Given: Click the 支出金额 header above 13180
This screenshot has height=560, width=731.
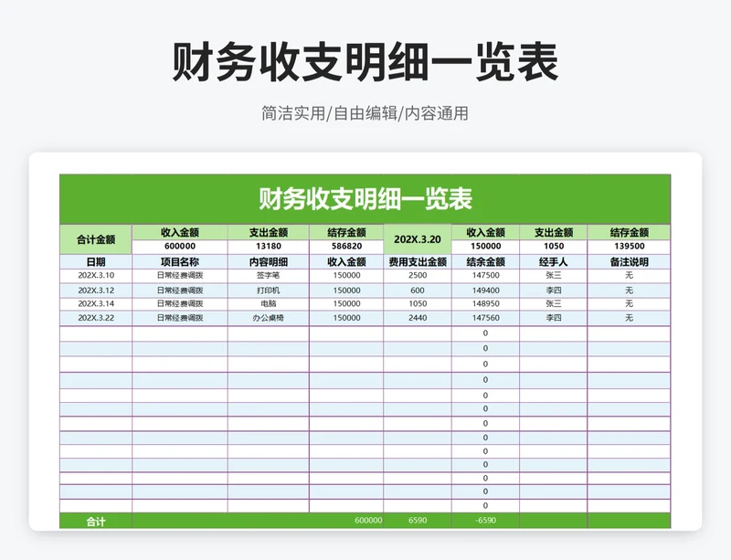Looking at the screenshot, I should [x=269, y=232].
